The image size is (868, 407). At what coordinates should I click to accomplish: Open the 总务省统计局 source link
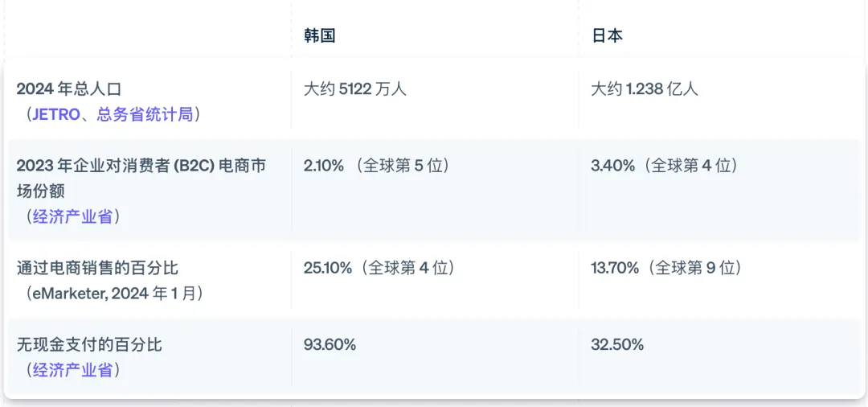coord(145,114)
